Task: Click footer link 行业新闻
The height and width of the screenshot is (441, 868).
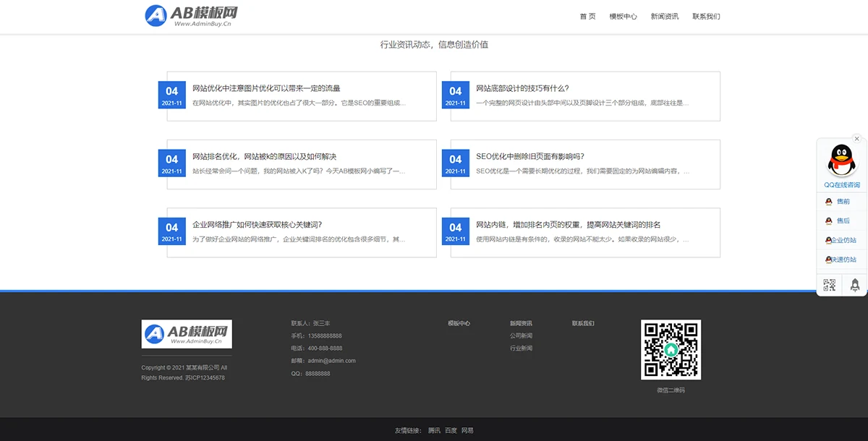Action: 521,348
